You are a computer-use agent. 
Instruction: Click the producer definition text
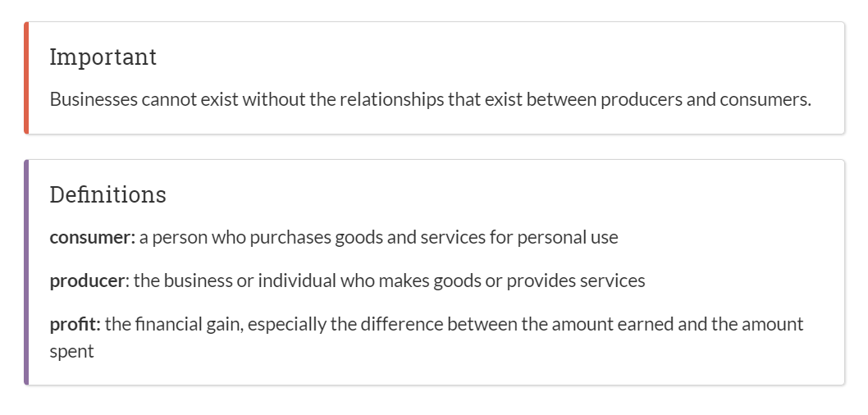click(x=389, y=281)
